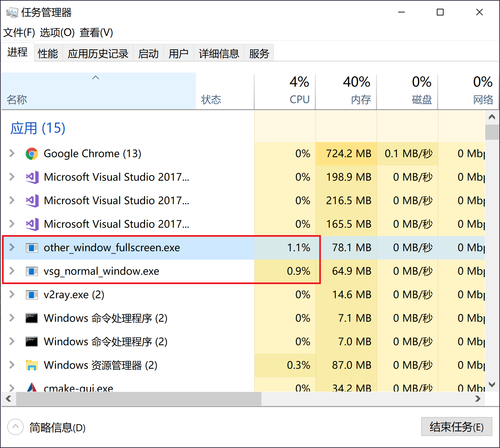
Task: Select the Microsoft Visual Studio 2017 icon
Action: coord(32,177)
